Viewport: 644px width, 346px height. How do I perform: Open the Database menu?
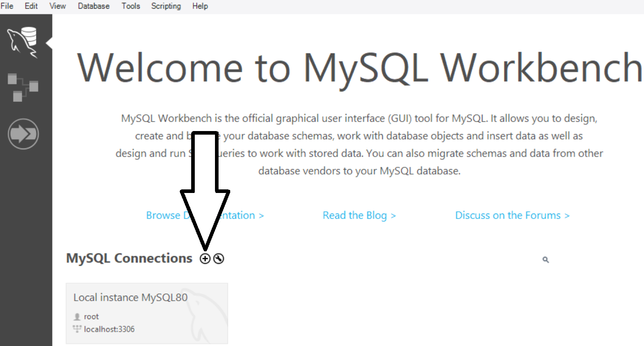(93, 6)
